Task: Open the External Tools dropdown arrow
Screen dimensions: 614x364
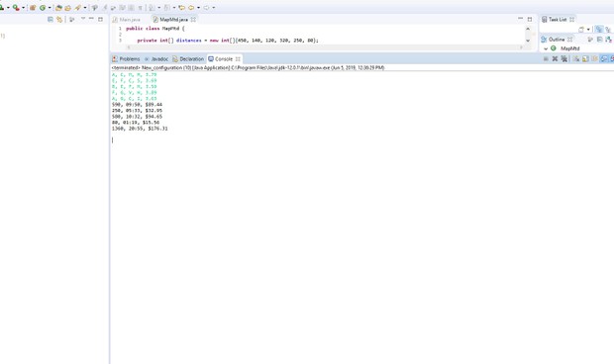Action: (x=23, y=8)
